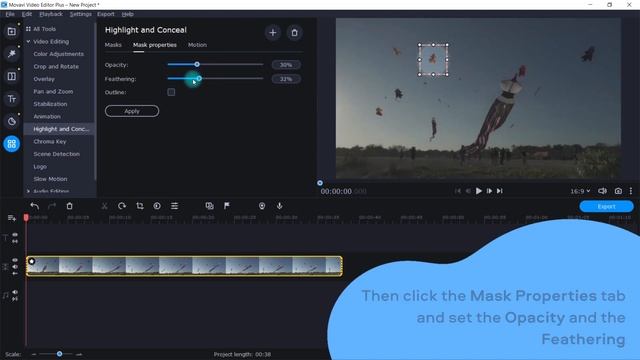Screen dimensions: 640x360
Task: Rotate the clip with the rotate icon
Action: click(x=122, y=206)
